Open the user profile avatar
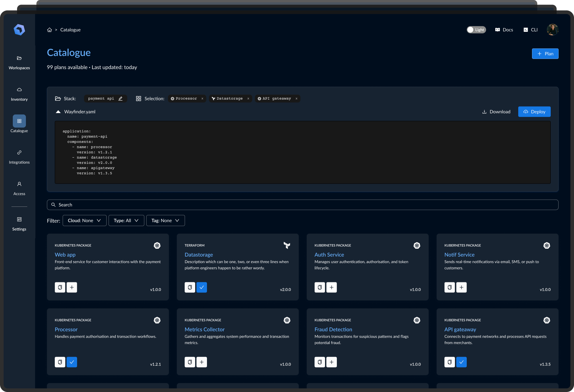This screenshot has height=392, width=574. [x=552, y=30]
